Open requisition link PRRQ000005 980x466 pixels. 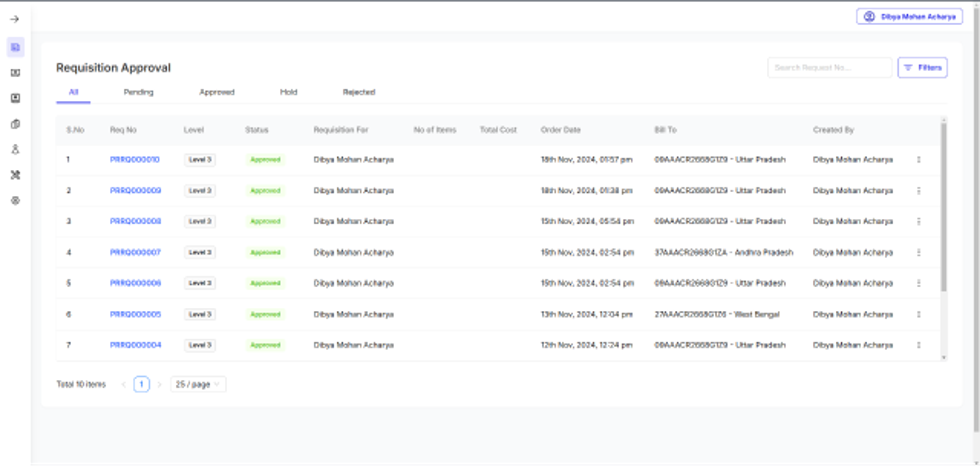click(136, 314)
